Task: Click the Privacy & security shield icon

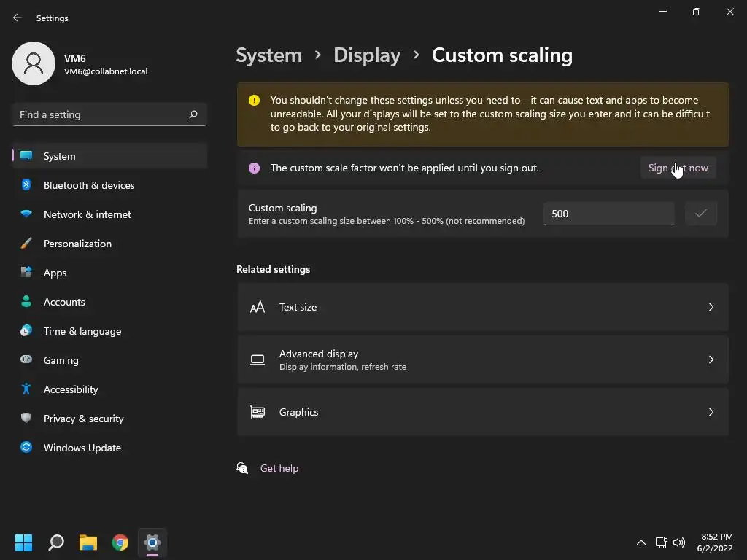Action: coord(26,419)
